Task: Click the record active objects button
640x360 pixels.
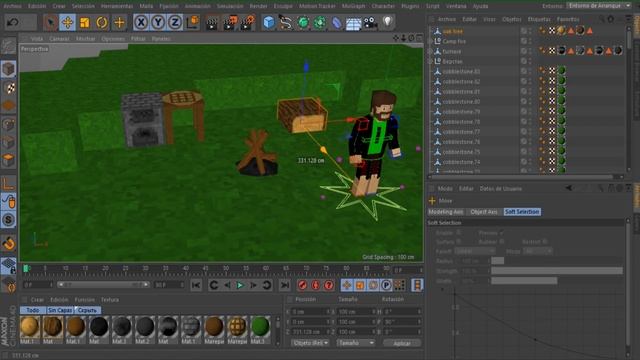Action: (x=302, y=285)
